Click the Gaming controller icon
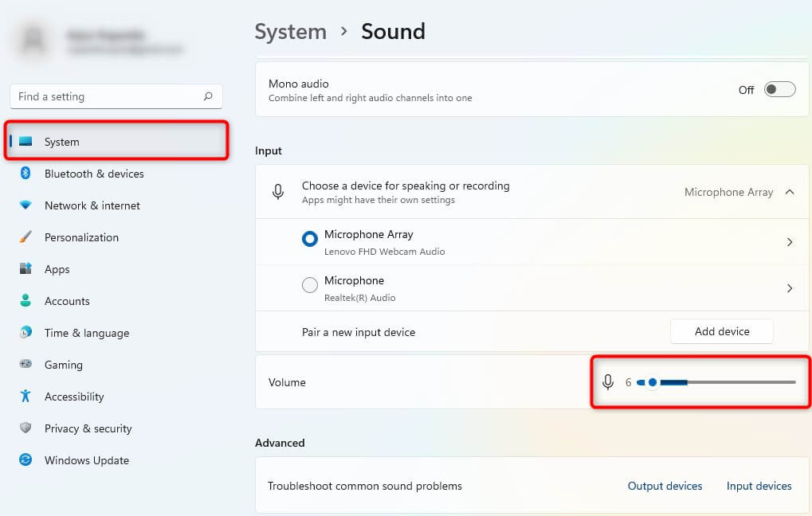 point(25,365)
